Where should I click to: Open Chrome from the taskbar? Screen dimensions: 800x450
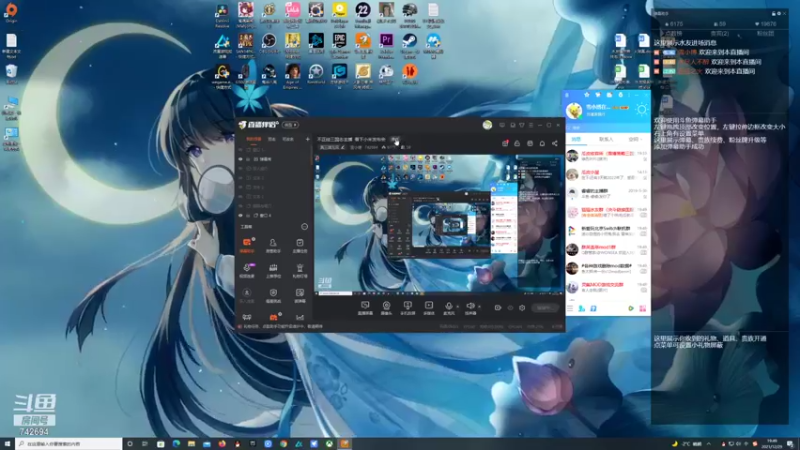[x=283, y=444]
